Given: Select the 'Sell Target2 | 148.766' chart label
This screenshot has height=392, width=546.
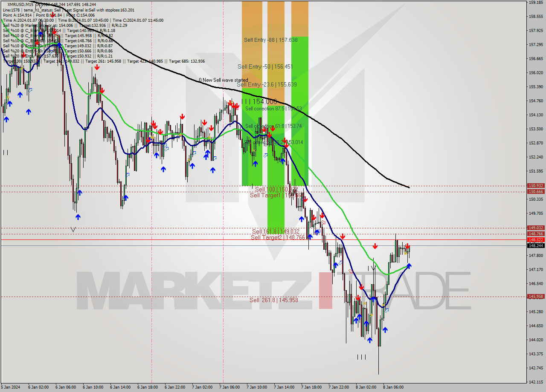Looking at the screenshot, I should [278, 237].
